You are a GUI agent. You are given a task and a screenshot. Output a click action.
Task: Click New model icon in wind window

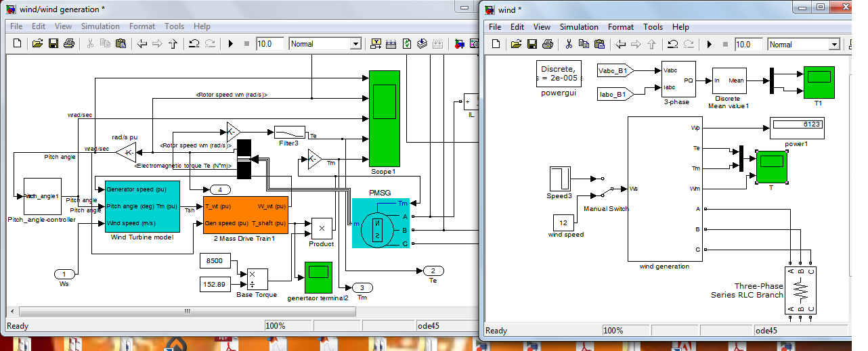tap(496, 44)
